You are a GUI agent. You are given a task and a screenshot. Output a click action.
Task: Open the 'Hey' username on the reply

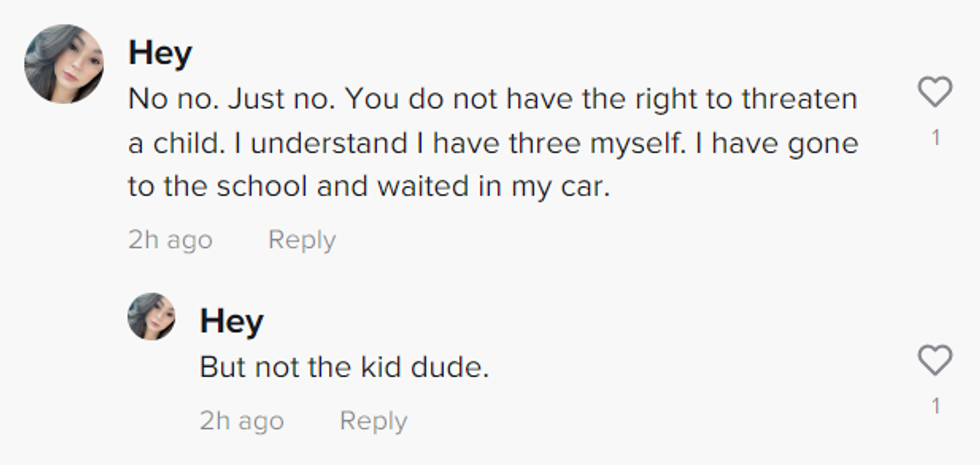coord(231,321)
